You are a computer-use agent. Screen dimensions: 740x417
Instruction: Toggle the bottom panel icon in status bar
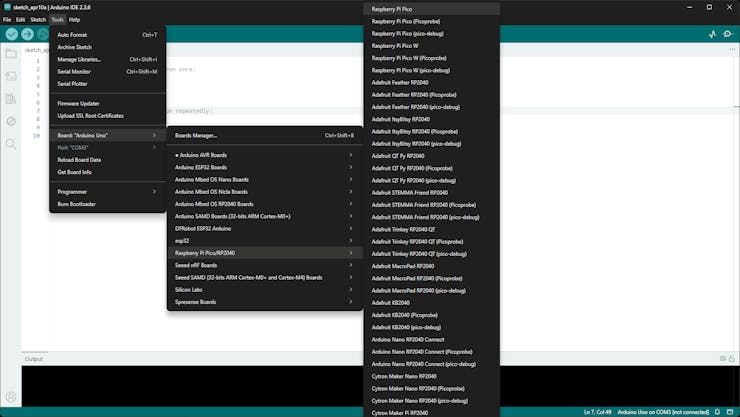tap(730, 412)
